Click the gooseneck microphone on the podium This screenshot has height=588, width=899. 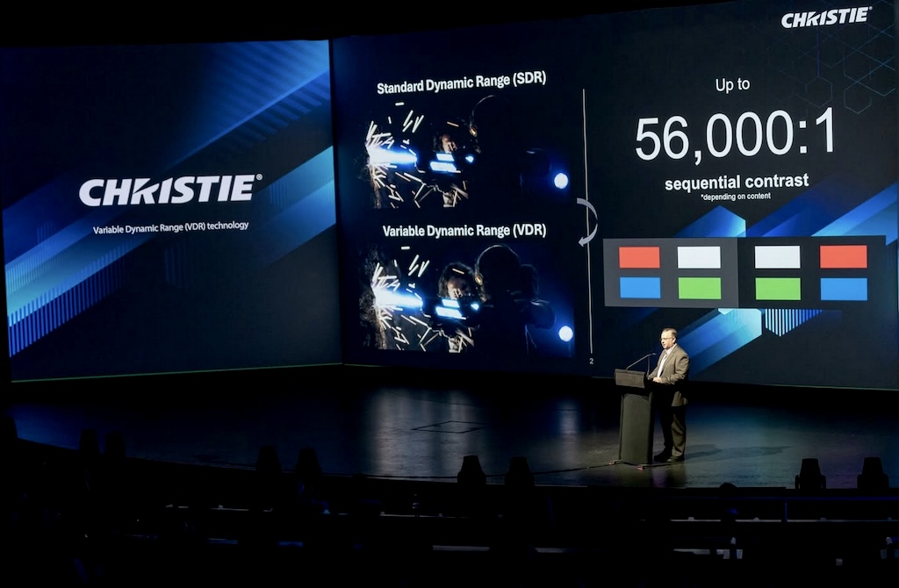[640, 361]
